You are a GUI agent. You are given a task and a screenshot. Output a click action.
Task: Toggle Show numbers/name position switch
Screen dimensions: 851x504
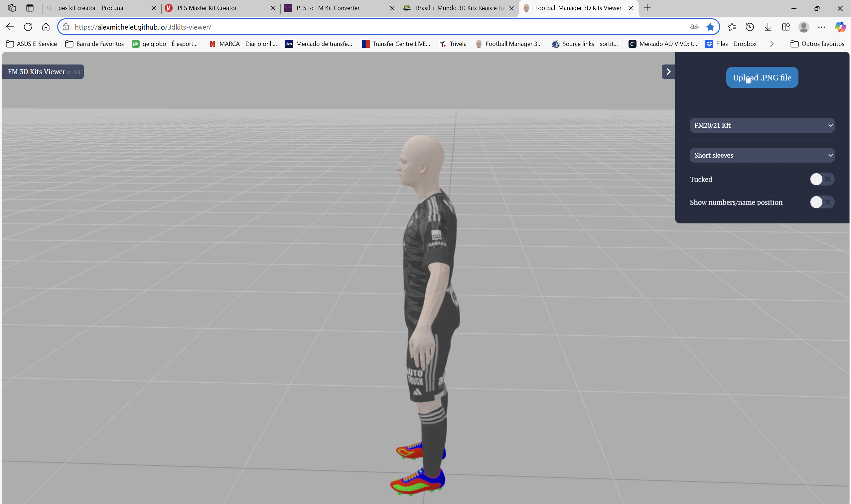point(822,202)
